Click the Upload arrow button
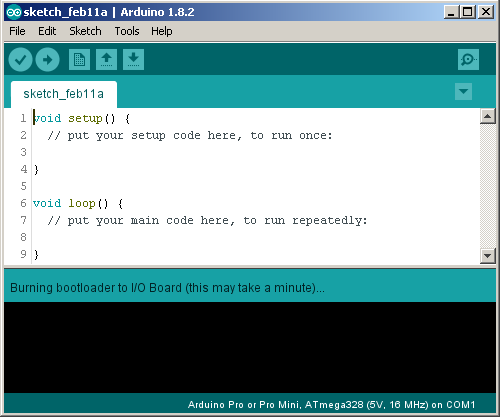500x417 pixels. coord(47,60)
